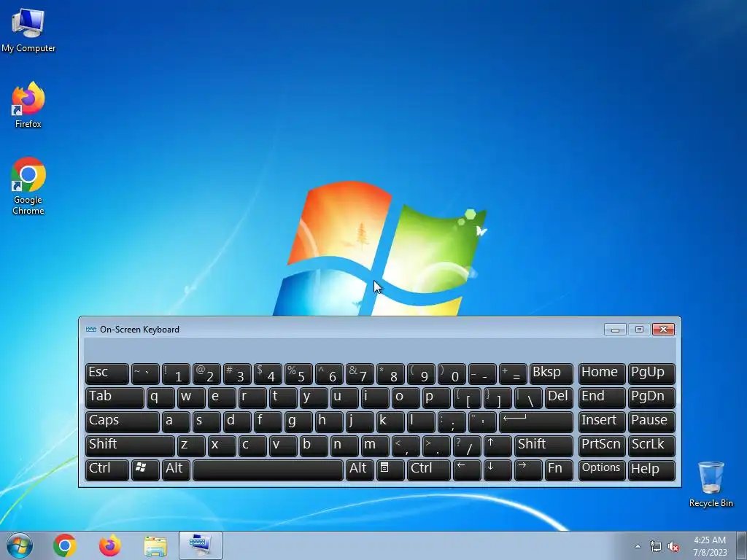
Task: Click the right arrow key
Action: [528, 470]
